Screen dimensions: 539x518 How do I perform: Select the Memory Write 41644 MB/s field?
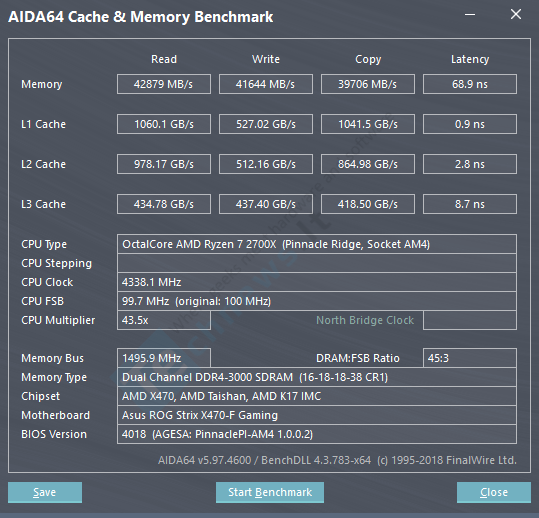click(x=266, y=84)
